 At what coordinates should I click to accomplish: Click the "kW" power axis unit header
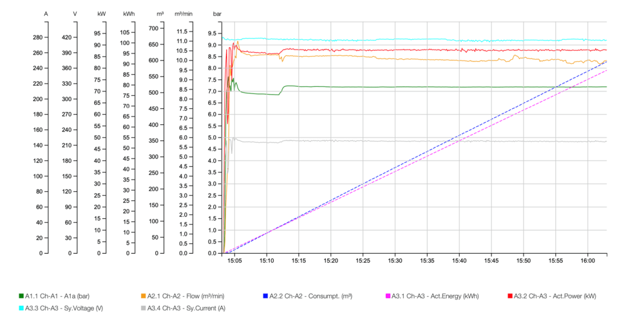(x=101, y=14)
